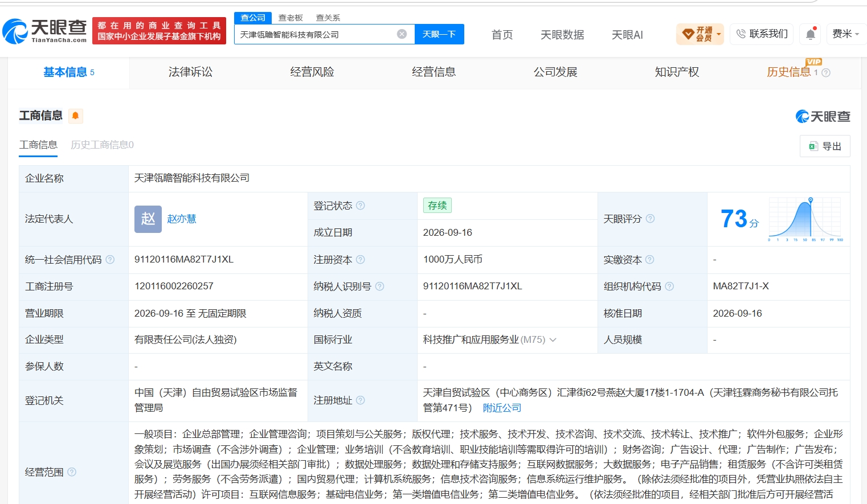Switch to the 经营风险 tab

312,72
